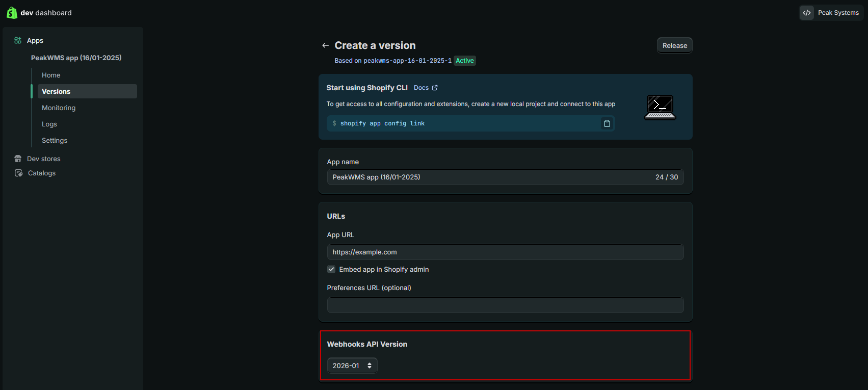
Task: Open the app Settings page
Action: (x=55, y=140)
